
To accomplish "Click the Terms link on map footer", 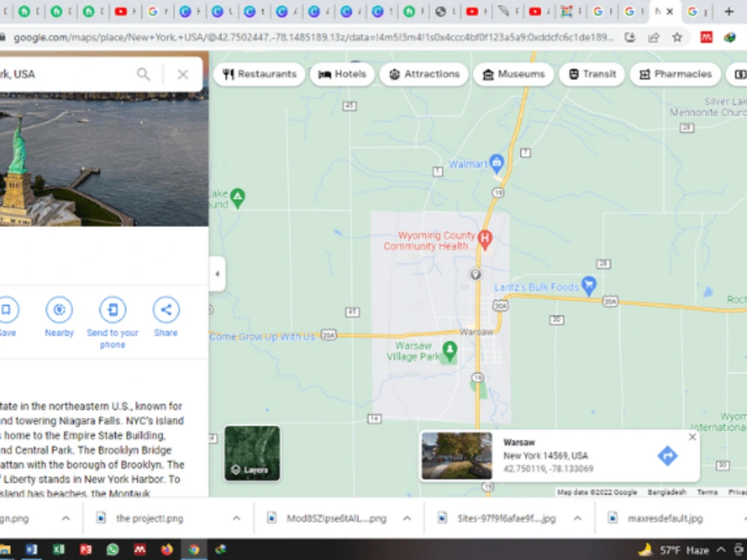I will pyautogui.click(x=707, y=492).
